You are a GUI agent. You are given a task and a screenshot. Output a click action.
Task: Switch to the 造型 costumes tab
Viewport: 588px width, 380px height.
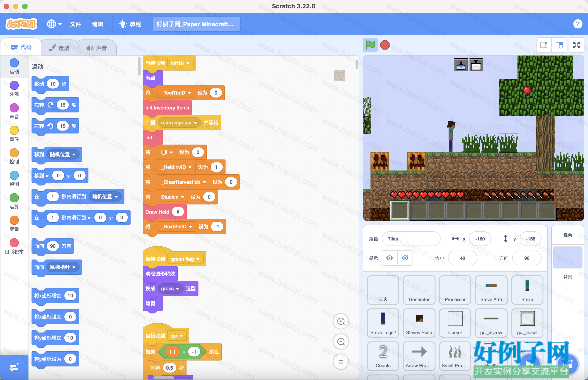(x=59, y=48)
